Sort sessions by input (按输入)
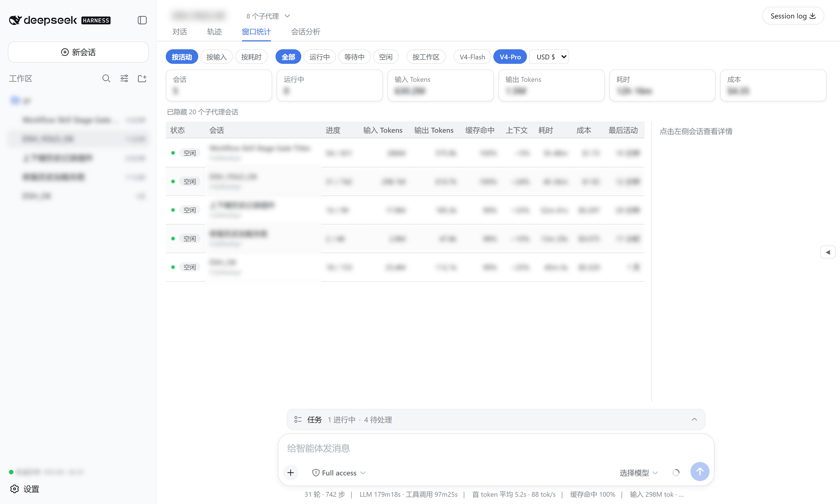Image resolution: width=840 pixels, height=504 pixels. [216, 57]
